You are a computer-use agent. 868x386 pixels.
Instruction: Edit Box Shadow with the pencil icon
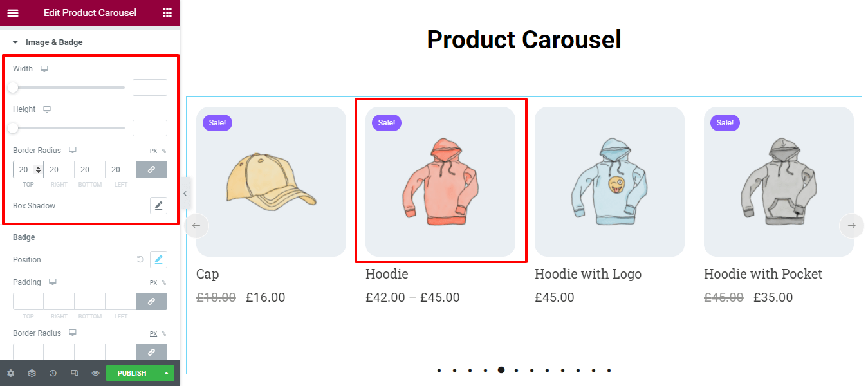point(158,206)
